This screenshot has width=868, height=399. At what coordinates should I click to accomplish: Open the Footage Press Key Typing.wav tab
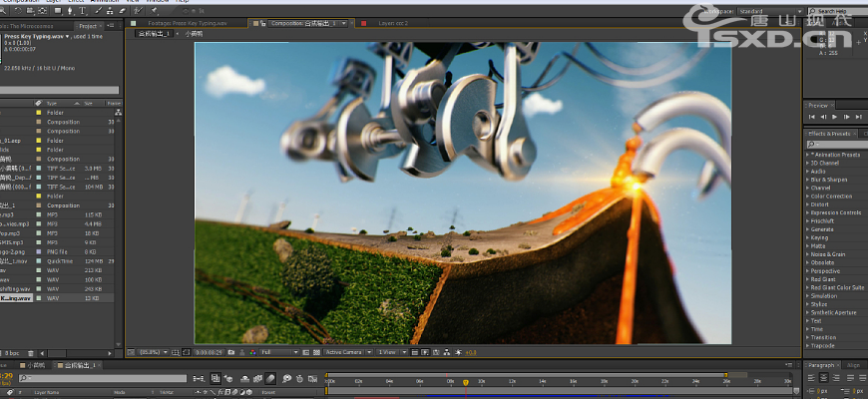coord(187,22)
